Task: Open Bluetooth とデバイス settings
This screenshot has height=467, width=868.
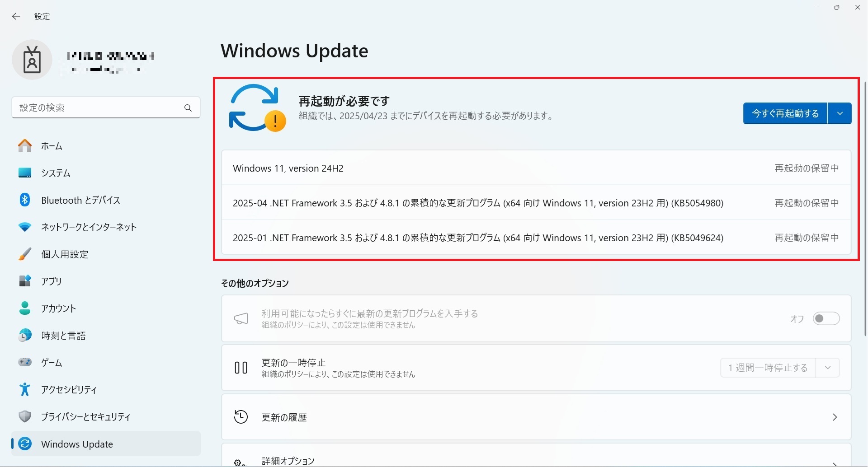Action: 106,200
